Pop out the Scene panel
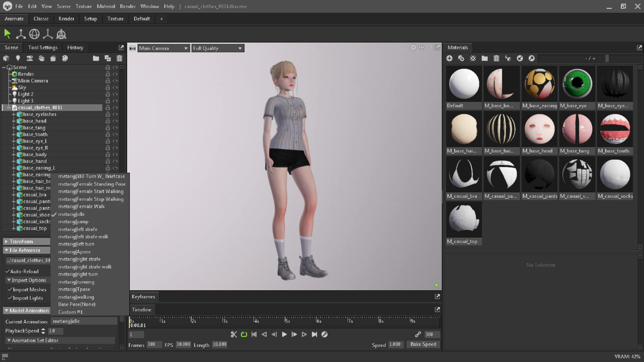Screen dimensions: 644x362 121,48
